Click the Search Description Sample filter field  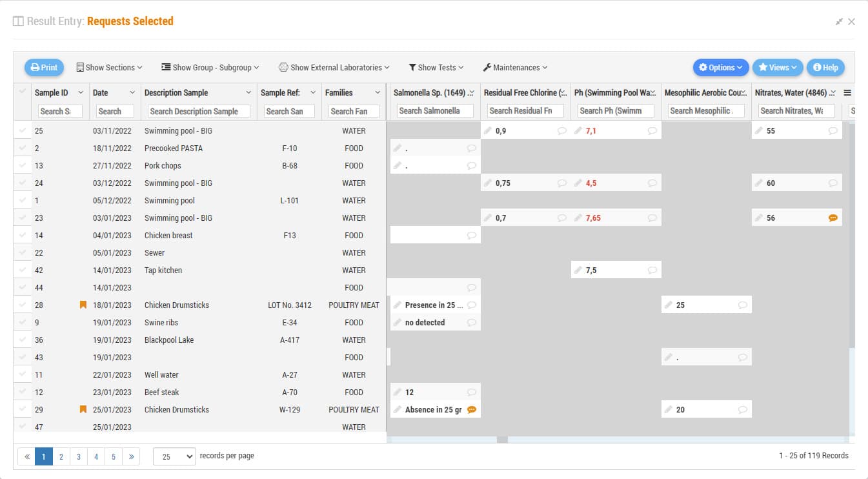click(x=199, y=112)
